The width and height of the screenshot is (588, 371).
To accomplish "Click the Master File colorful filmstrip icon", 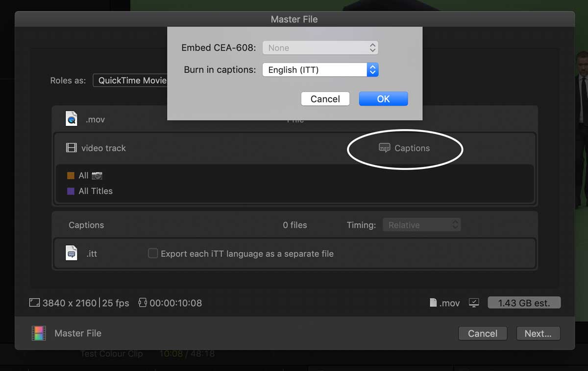I will 39,333.
